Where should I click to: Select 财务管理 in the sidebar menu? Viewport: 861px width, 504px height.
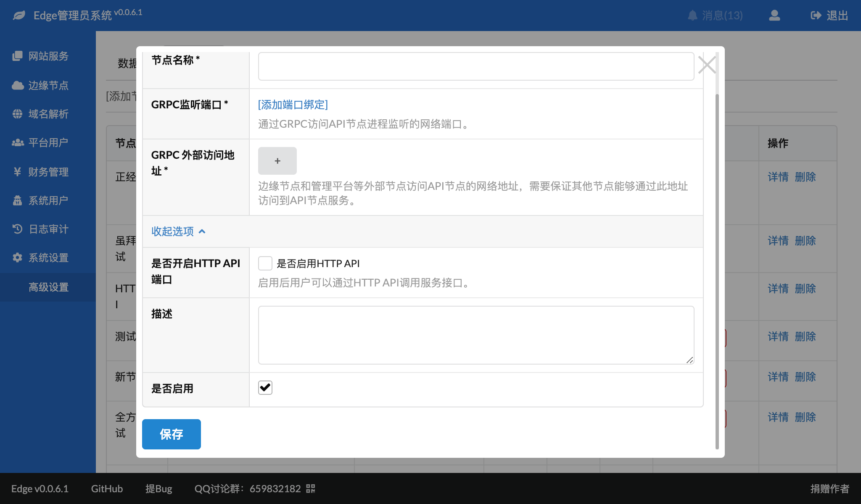click(48, 172)
